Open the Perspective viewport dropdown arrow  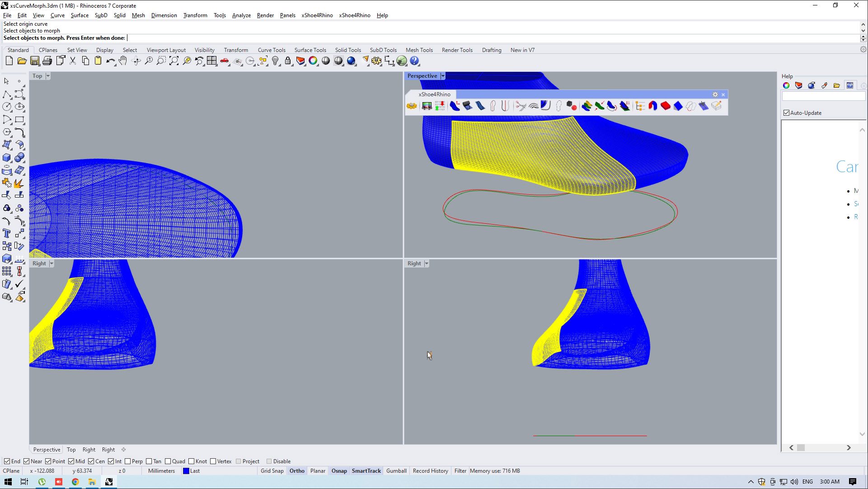pos(443,76)
